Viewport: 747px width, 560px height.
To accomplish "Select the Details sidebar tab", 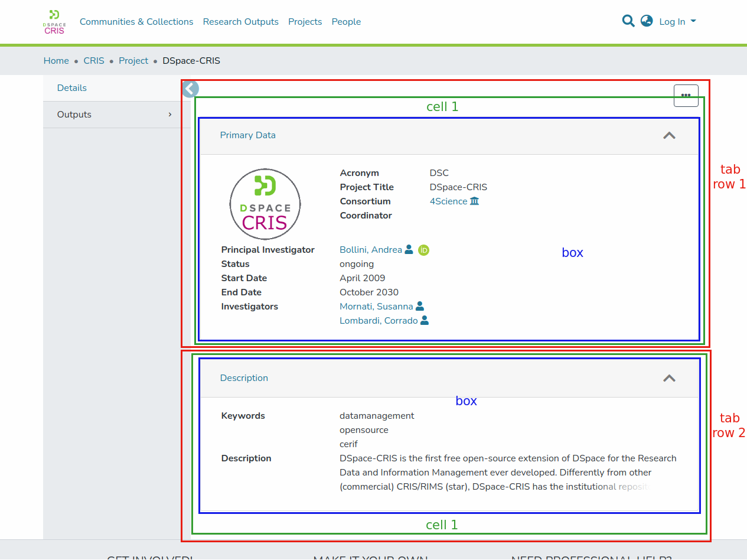I will point(72,88).
